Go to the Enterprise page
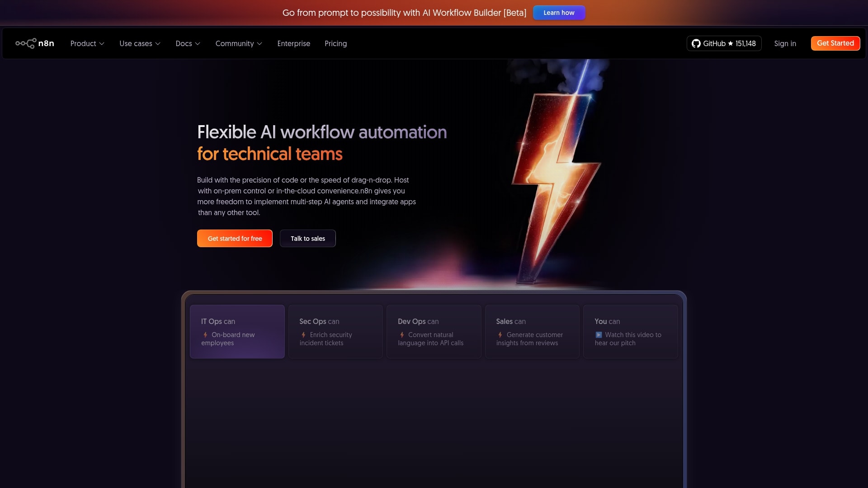The height and width of the screenshot is (488, 868). tap(293, 43)
